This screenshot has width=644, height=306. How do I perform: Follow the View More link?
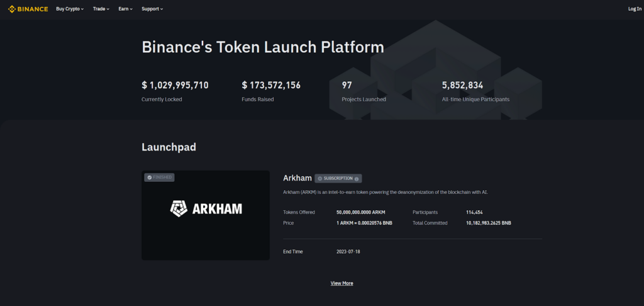341,283
